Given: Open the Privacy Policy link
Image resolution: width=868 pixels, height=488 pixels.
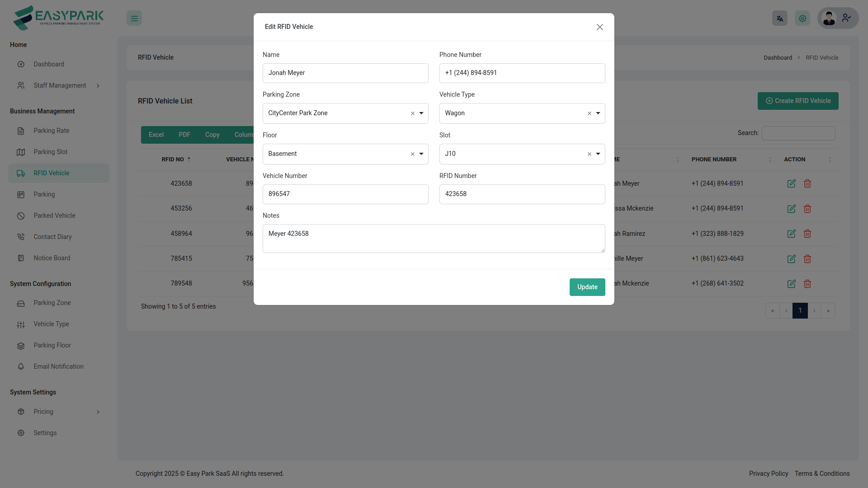Looking at the screenshot, I should [769, 474].
